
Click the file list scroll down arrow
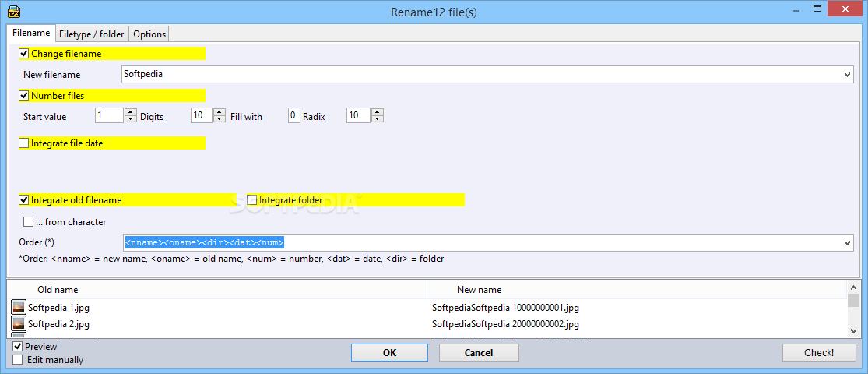[854, 330]
